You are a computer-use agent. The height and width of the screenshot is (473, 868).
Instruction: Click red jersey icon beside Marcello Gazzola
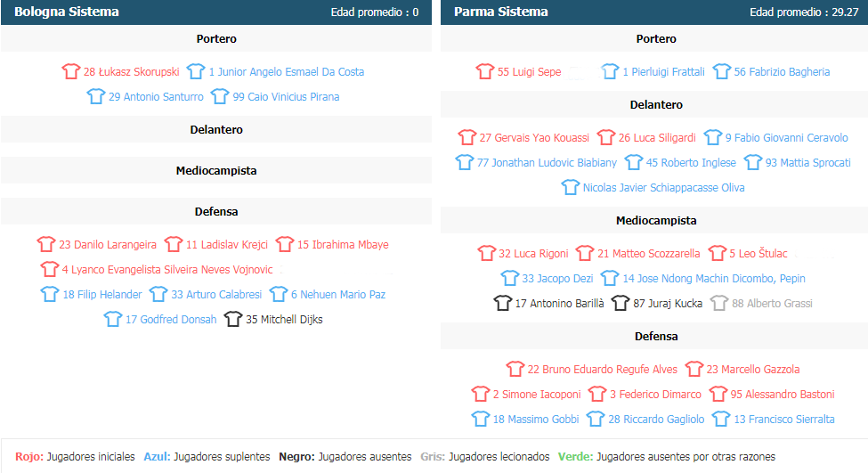pyautogui.click(x=694, y=369)
